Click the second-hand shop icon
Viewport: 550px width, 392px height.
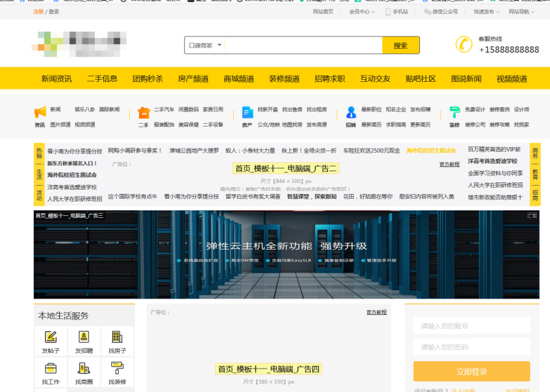[144, 112]
